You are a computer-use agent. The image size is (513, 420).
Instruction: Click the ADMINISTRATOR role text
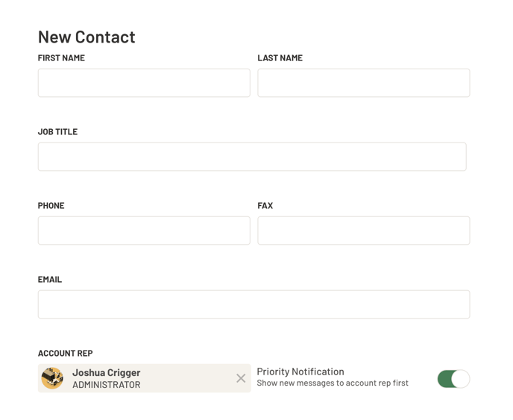coord(106,385)
